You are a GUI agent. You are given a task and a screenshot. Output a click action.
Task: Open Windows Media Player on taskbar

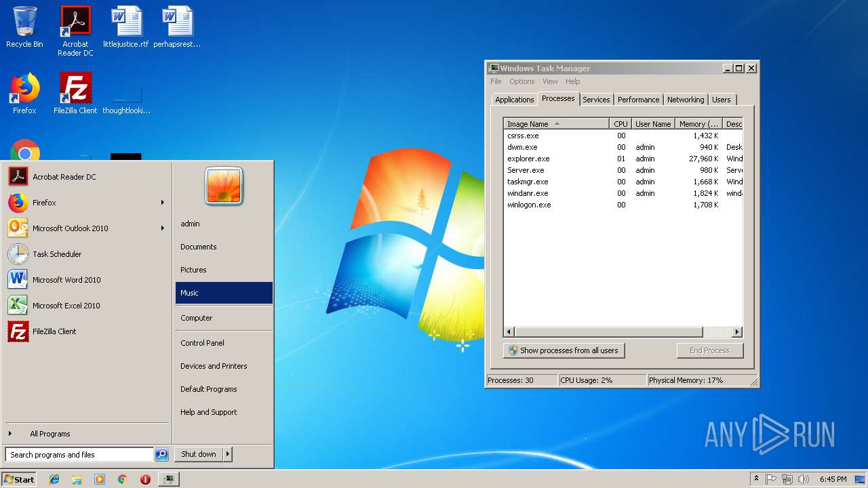pos(100,479)
